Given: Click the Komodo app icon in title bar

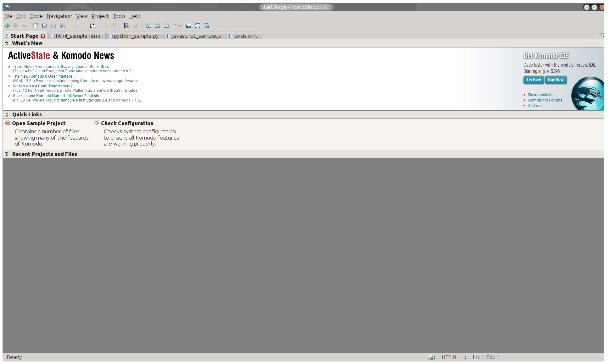Looking at the screenshot, I should [6, 7].
